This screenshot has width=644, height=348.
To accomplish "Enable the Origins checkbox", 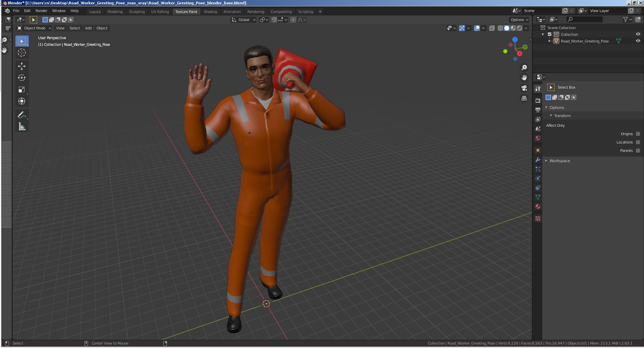I will tap(638, 134).
